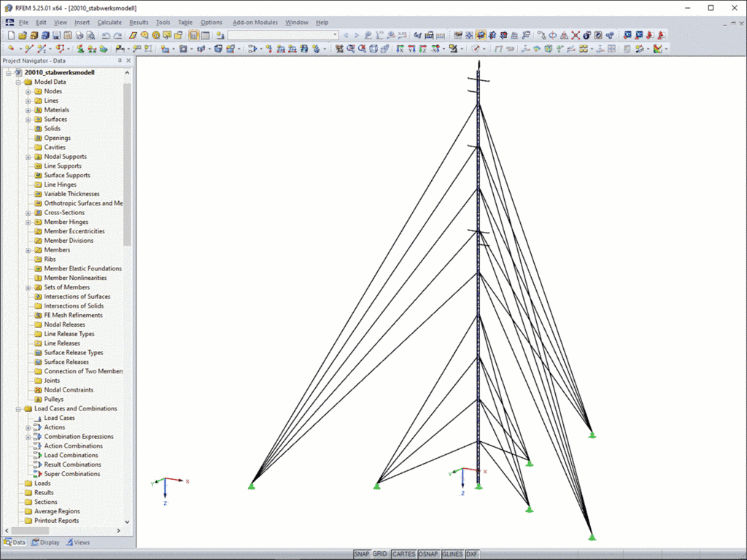This screenshot has height=560, width=747.
Task: Click the isometric view cube icon
Action: pyautogui.click(x=373, y=49)
